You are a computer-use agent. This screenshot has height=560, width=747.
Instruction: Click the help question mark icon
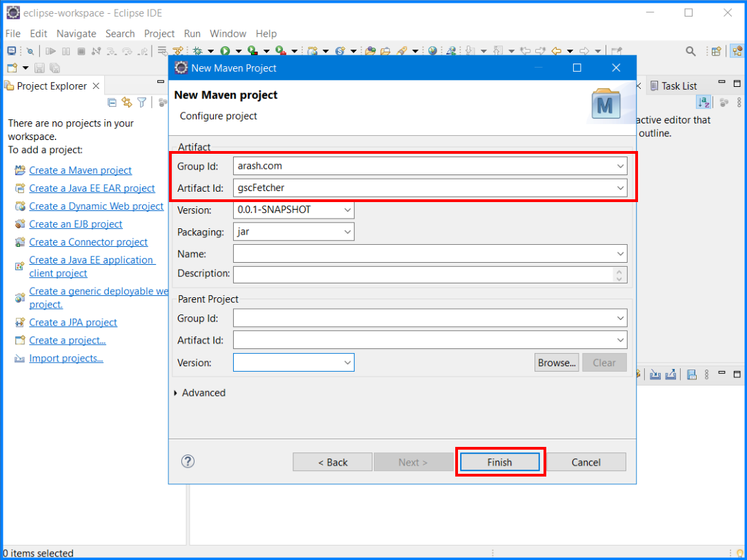point(187,461)
